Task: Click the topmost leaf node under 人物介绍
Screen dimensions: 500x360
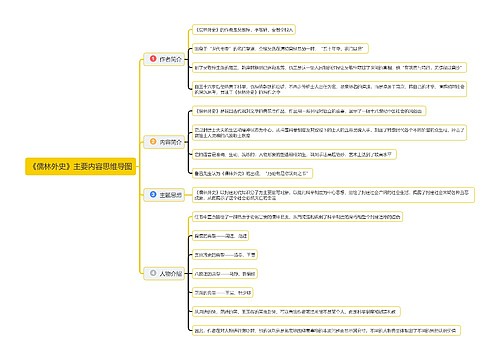Action: (298, 217)
